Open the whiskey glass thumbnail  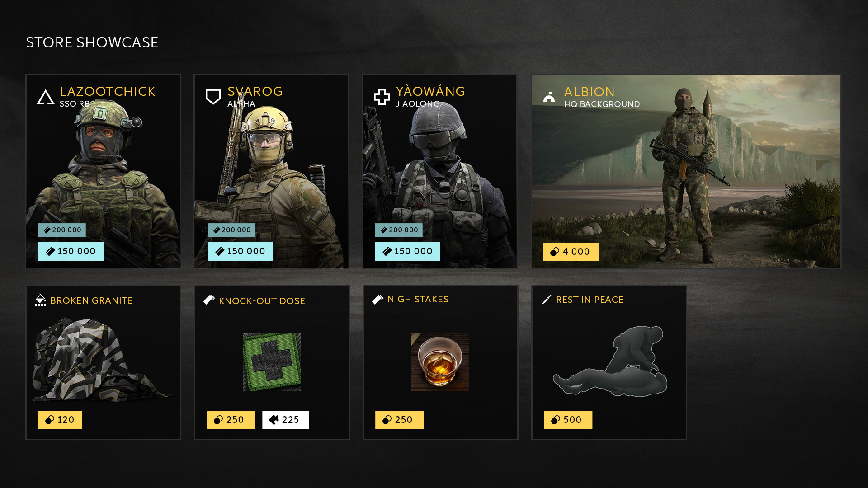[440, 362]
